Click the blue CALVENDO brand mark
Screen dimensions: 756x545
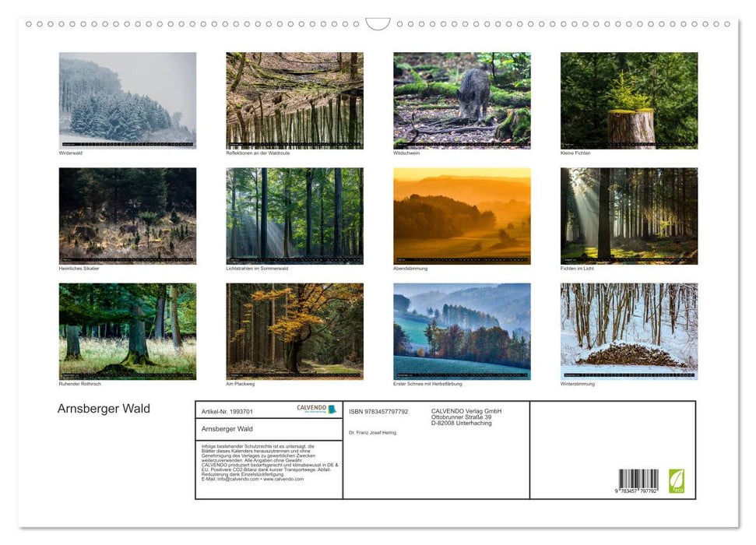click(x=332, y=409)
